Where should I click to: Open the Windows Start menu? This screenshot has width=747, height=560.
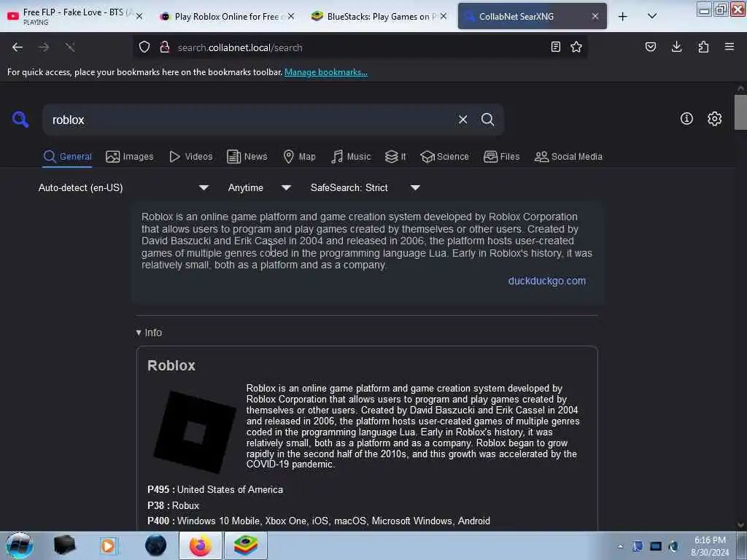19,545
